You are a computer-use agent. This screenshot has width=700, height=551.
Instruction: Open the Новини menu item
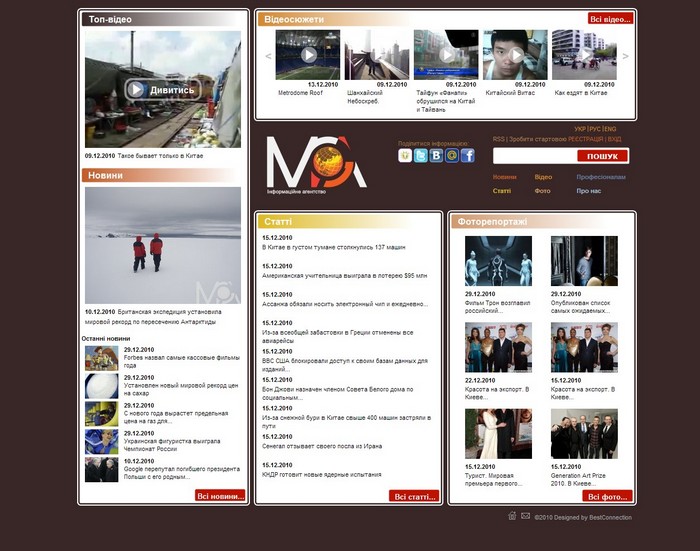point(505,177)
